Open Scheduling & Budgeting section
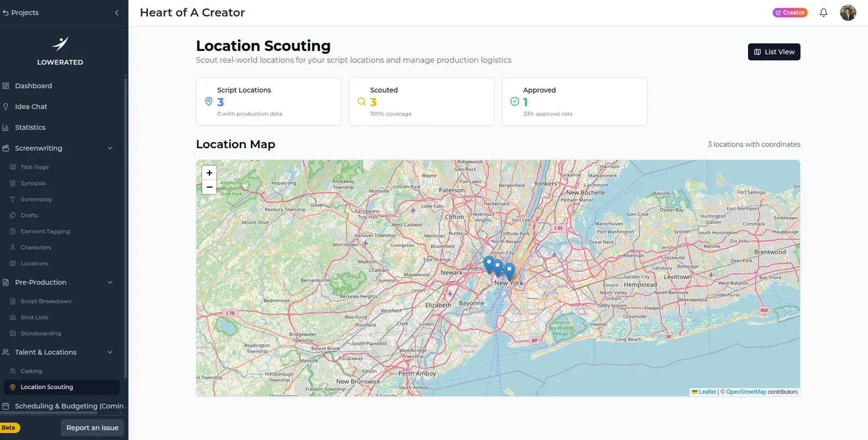 [63, 406]
